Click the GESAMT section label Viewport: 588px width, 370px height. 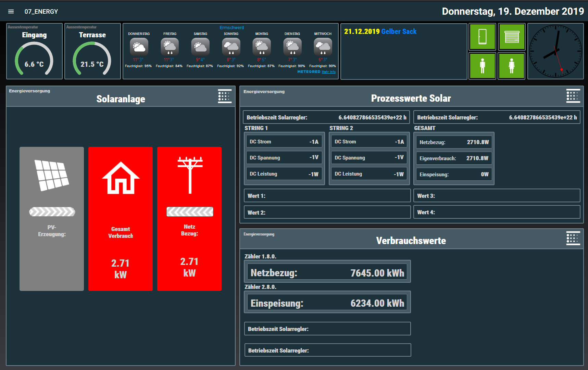[425, 128]
